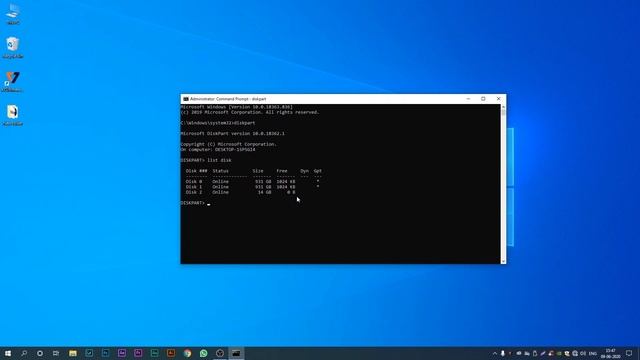Open Task View on taskbar

click(x=56, y=353)
